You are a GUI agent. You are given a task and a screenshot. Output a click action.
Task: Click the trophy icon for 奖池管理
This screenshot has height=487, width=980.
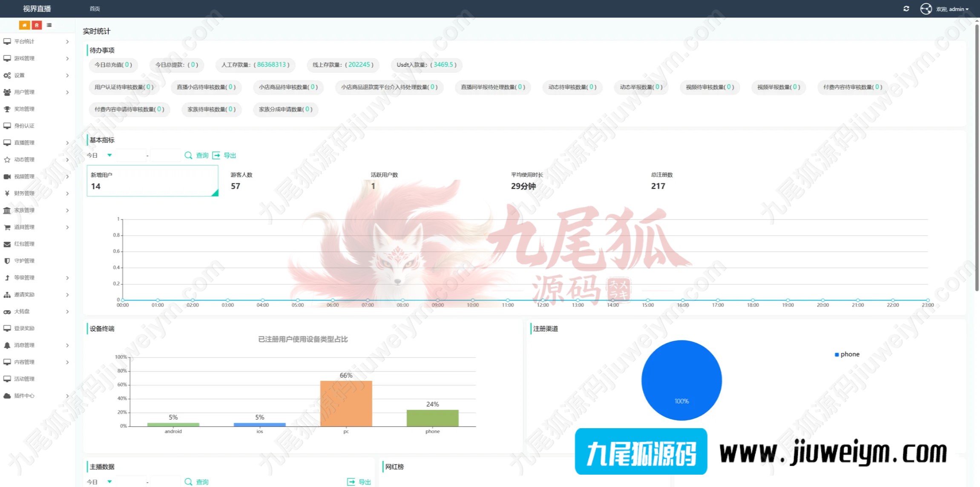(7, 109)
